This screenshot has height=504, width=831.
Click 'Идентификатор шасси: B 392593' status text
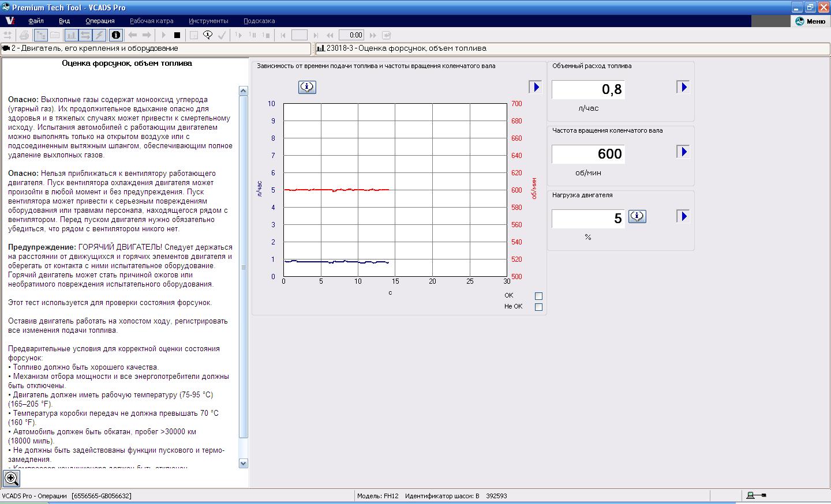456,496
